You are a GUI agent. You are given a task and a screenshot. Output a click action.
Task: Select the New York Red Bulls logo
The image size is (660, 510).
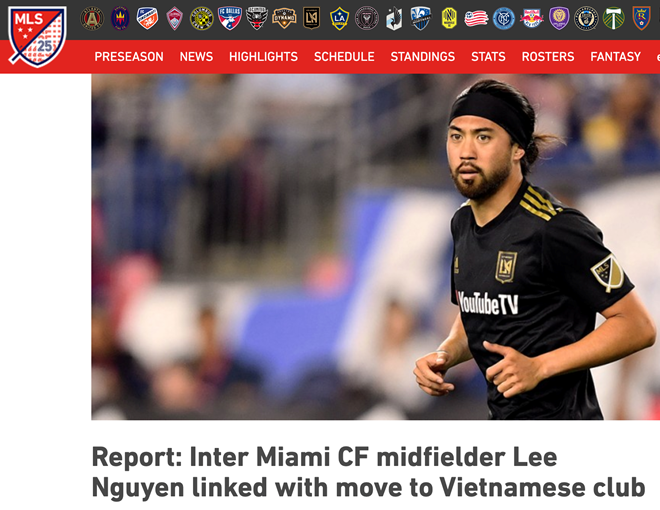pos(531,19)
